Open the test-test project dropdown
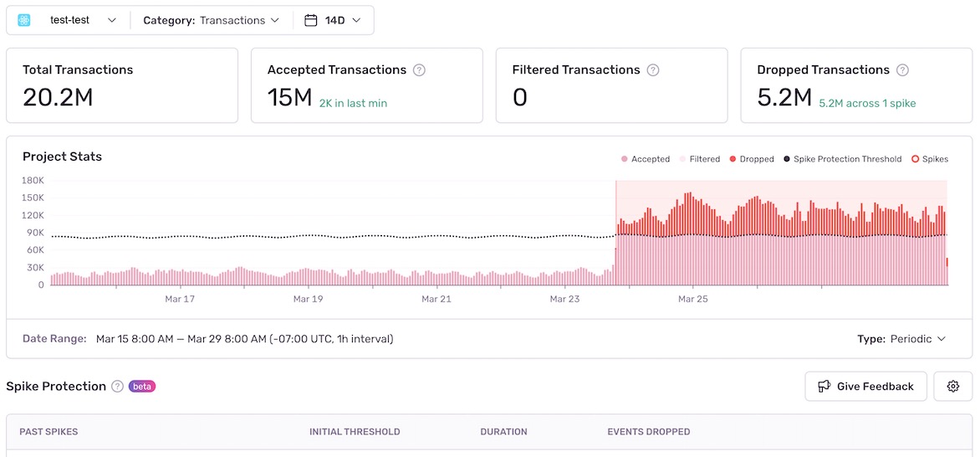This screenshot has height=457, width=980. (x=68, y=20)
